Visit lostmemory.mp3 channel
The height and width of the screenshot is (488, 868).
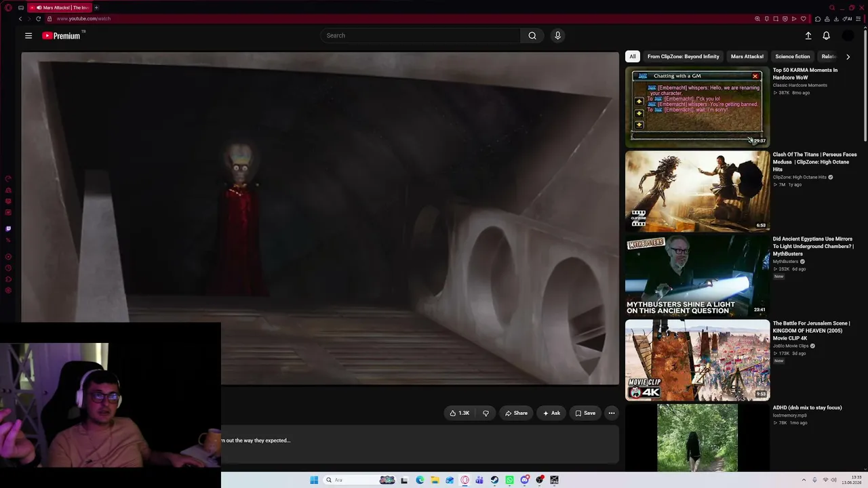pyautogui.click(x=789, y=415)
